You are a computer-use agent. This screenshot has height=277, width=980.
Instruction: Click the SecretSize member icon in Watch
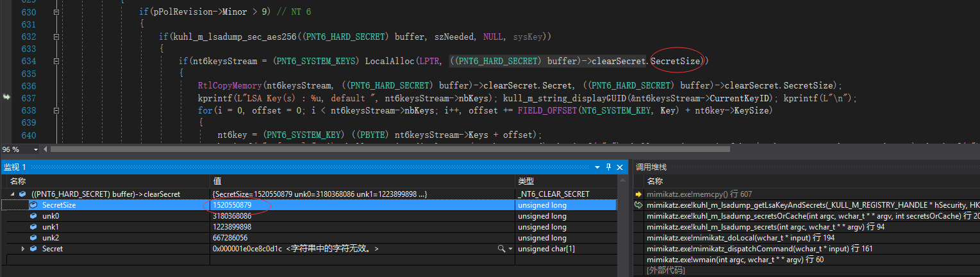[x=33, y=205]
